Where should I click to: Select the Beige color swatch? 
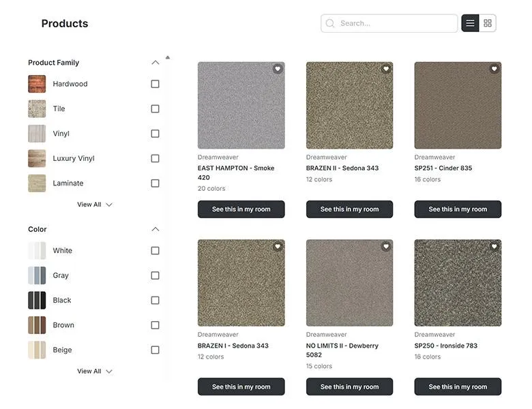(x=37, y=350)
